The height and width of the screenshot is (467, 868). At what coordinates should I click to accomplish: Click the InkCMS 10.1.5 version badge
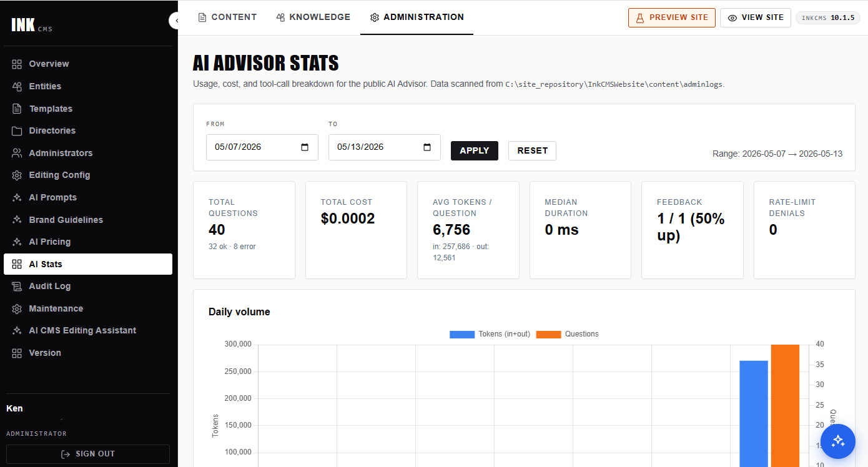(x=828, y=17)
